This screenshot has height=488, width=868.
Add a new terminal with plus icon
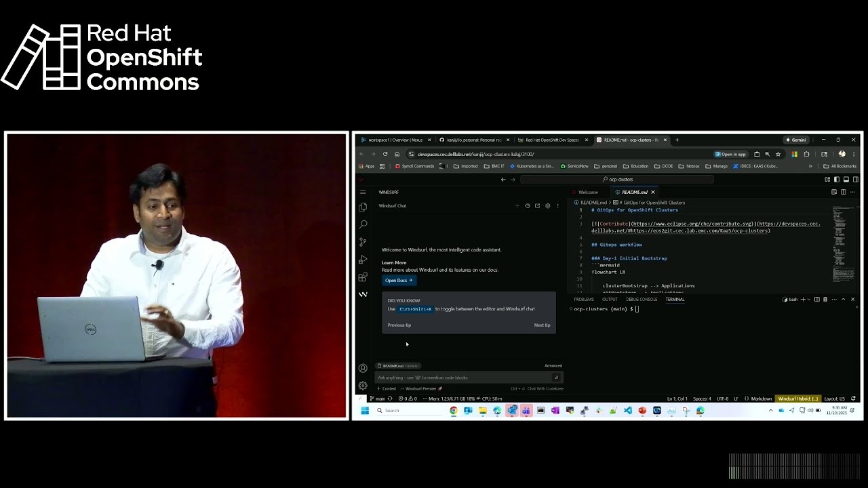pos(803,299)
